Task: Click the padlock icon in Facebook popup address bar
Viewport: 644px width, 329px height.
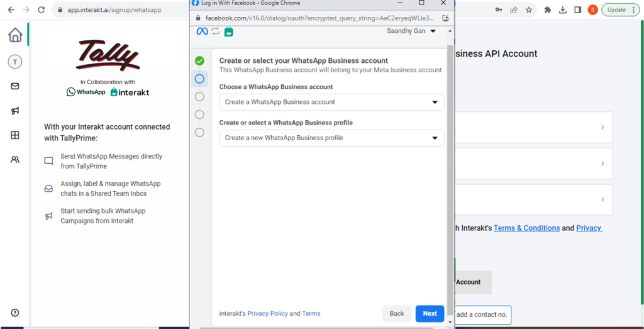Action: [x=199, y=18]
